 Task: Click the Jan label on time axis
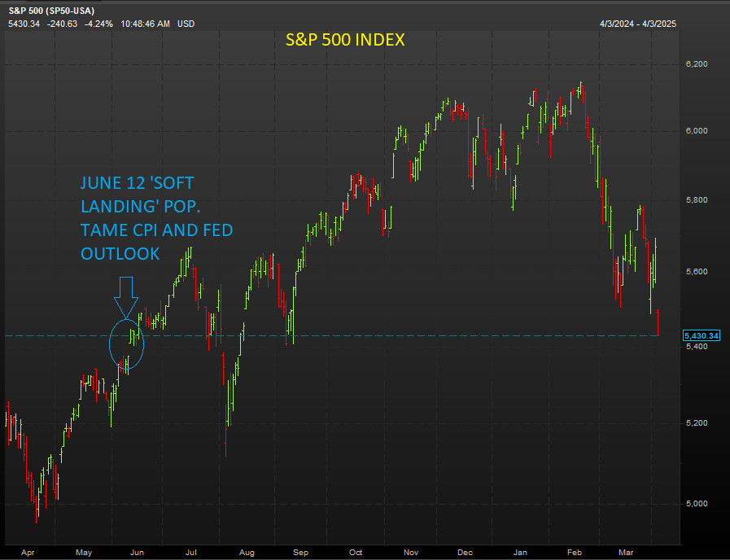click(521, 553)
